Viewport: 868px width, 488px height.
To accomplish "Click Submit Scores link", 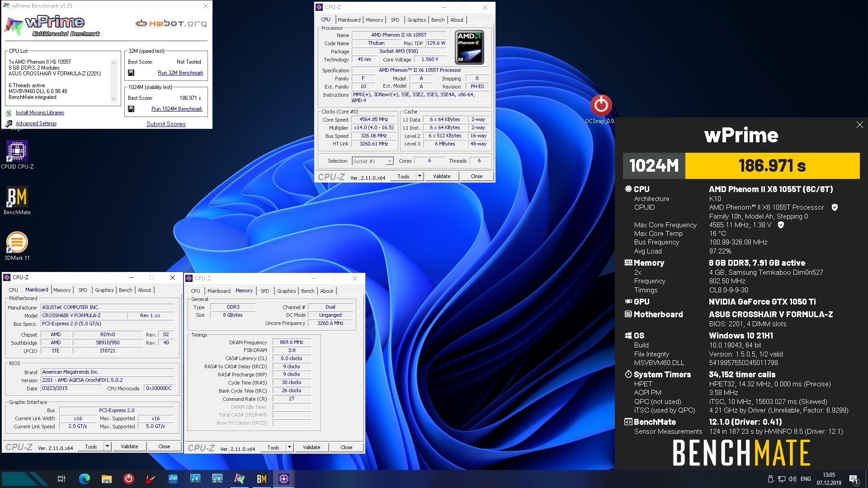I will pyautogui.click(x=166, y=124).
